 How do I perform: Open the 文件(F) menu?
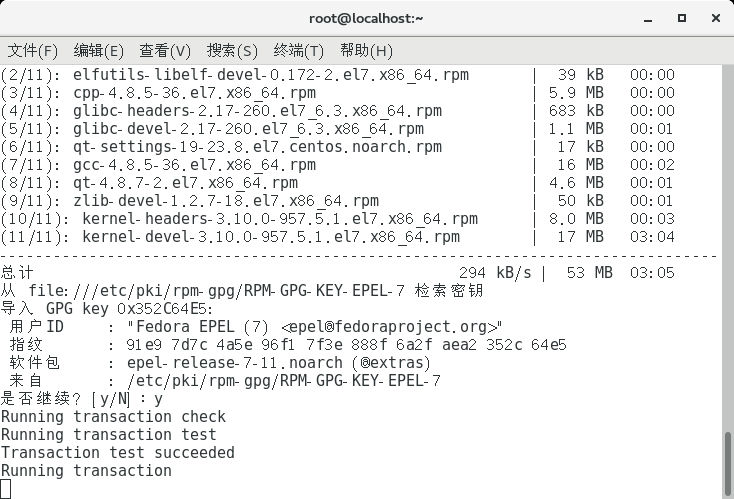pos(32,51)
